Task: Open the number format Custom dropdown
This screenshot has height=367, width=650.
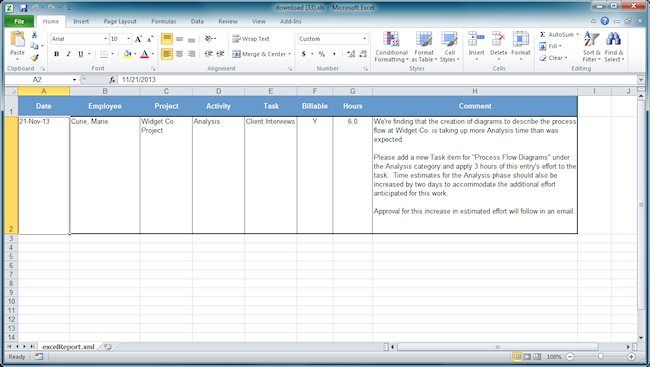Action: (364, 39)
